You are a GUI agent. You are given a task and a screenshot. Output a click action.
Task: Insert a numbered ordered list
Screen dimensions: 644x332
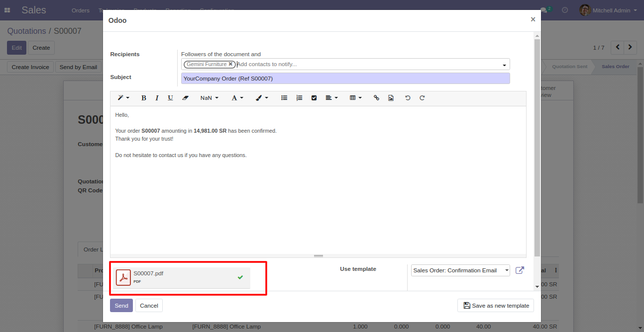point(299,98)
